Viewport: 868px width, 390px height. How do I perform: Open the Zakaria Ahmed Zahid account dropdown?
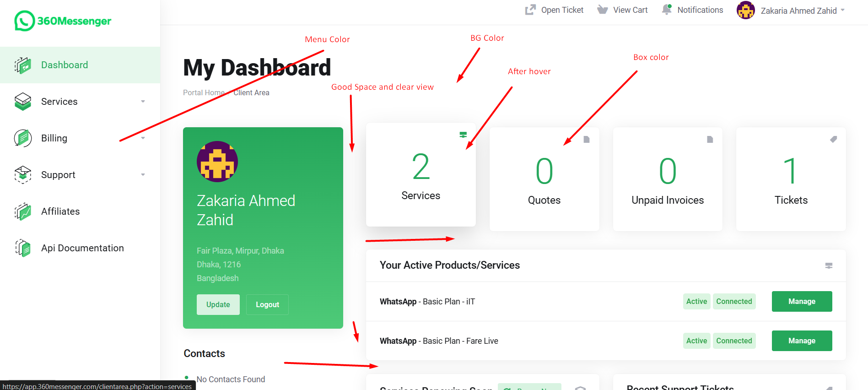coord(791,10)
